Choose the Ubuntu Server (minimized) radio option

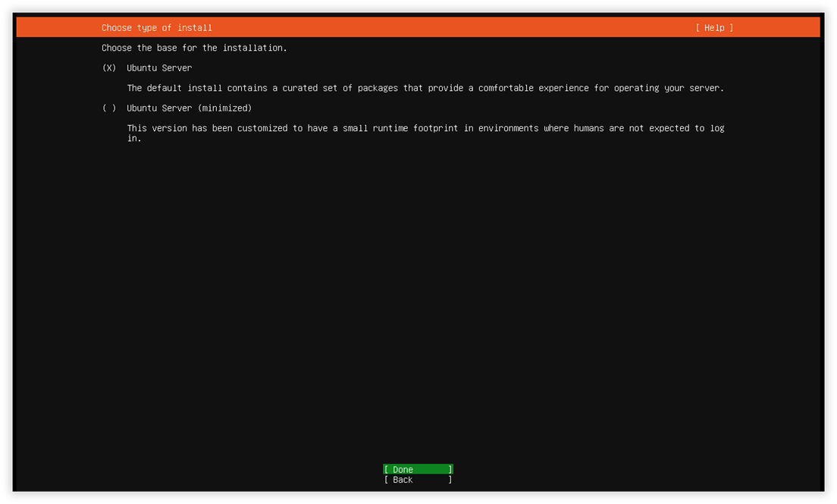(x=109, y=108)
